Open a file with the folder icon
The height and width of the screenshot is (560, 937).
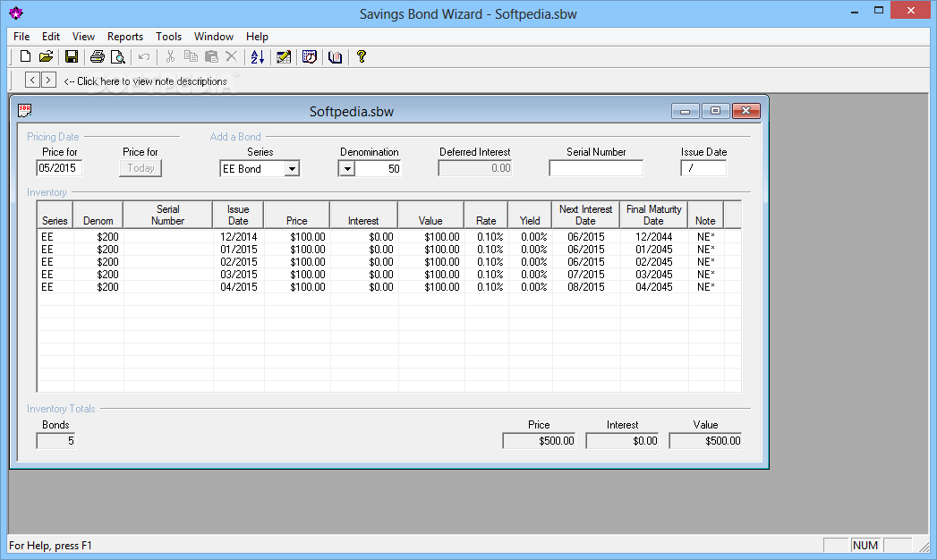(x=46, y=56)
